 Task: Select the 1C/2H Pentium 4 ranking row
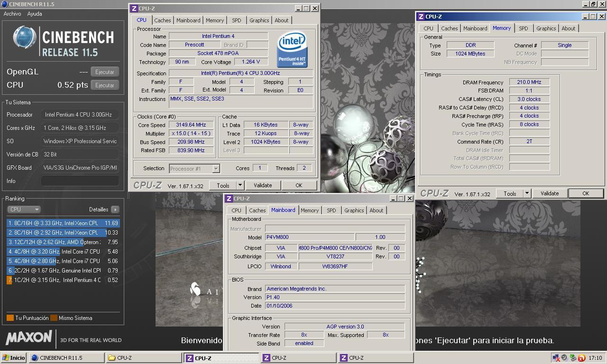tap(63, 280)
